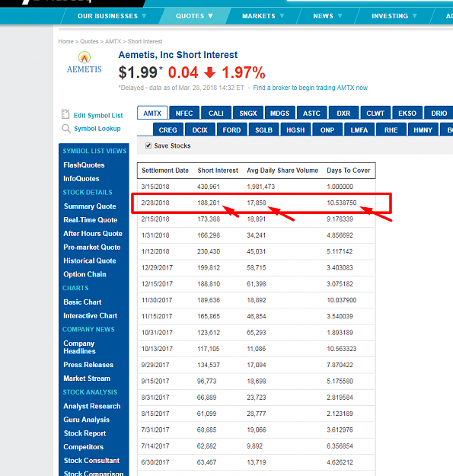Switch to the CREG symbol tab
Viewport: 453px width, 476px height.
(x=167, y=130)
